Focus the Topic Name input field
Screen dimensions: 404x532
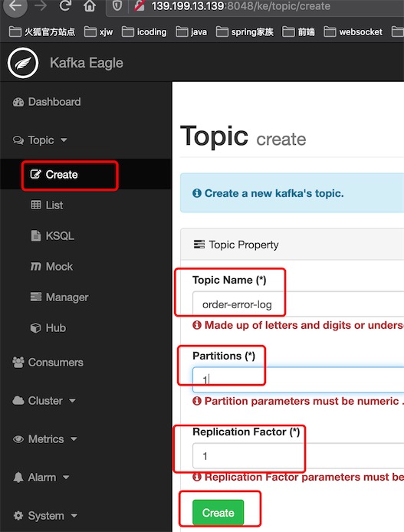pyautogui.click(x=298, y=304)
